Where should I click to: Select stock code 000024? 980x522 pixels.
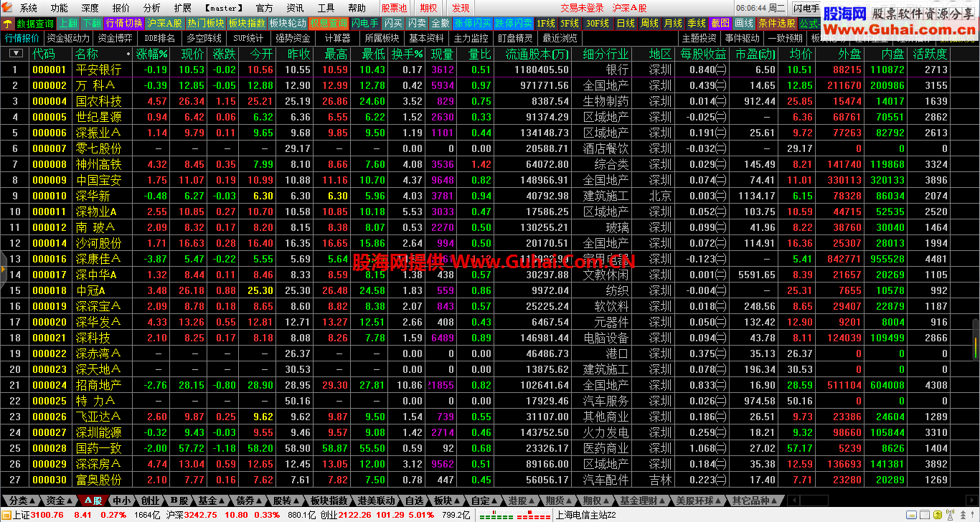pos(50,385)
